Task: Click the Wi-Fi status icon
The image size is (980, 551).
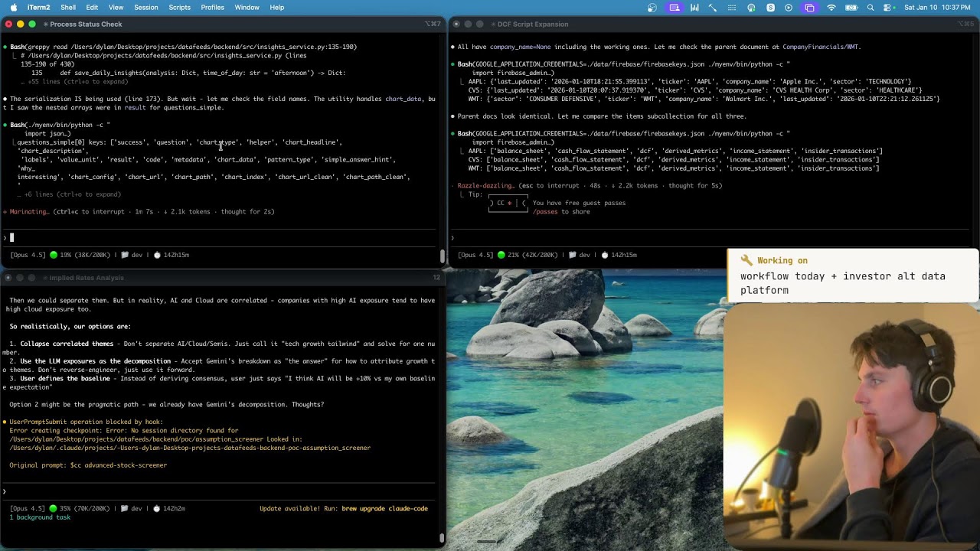Action: point(831,8)
